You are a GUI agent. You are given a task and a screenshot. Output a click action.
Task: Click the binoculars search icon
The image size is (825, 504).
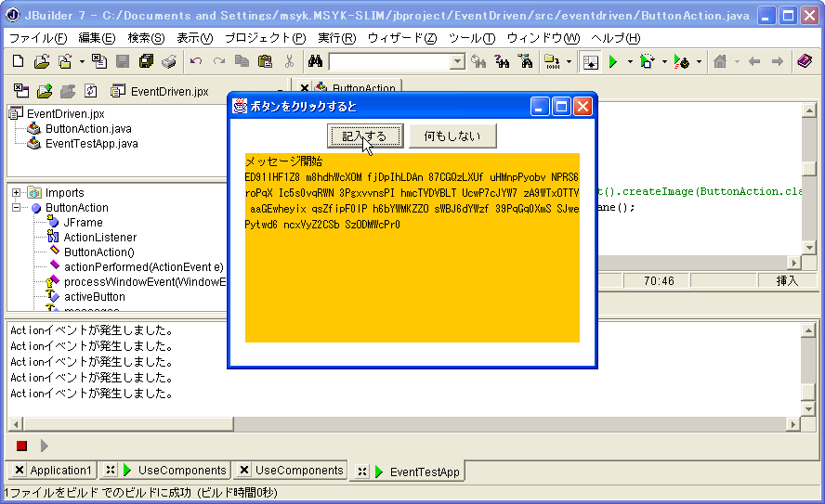pyautogui.click(x=315, y=61)
